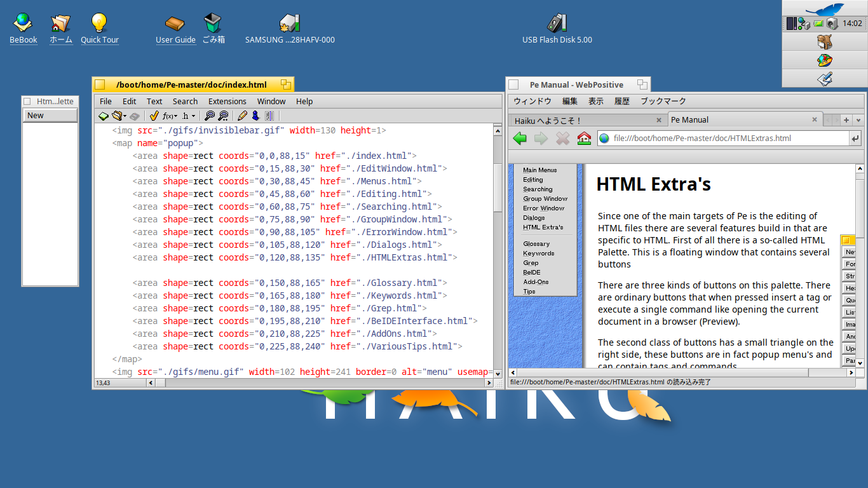Click the New button in HTML Palette

[50, 116]
